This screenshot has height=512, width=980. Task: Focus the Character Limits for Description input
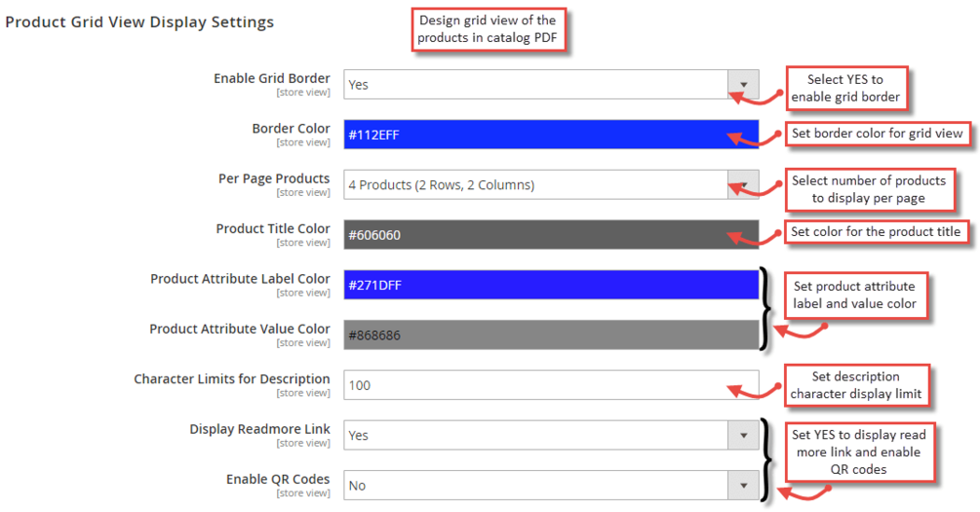pos(550,385)
